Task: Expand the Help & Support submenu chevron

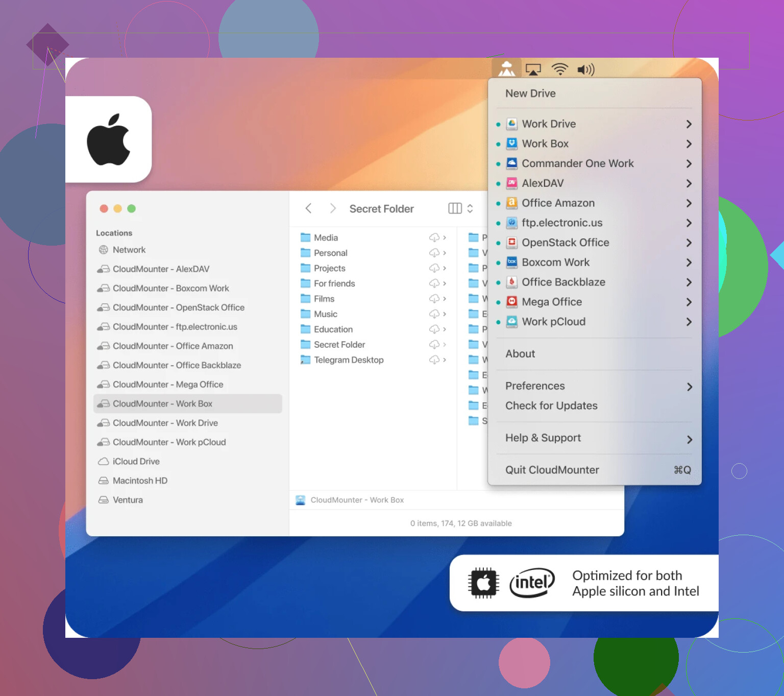Action: coord(689,440)
